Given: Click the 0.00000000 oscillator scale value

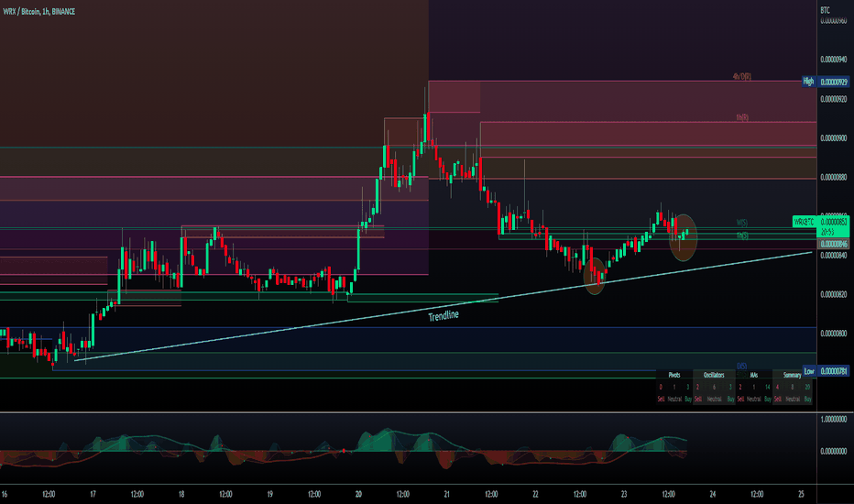Looking at the screenshot, I should 834,451.
